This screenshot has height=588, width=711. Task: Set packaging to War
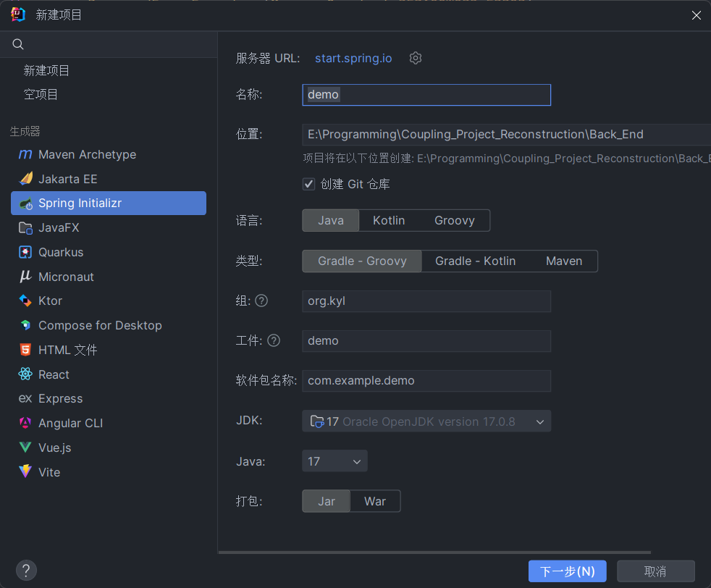(374, 501)
